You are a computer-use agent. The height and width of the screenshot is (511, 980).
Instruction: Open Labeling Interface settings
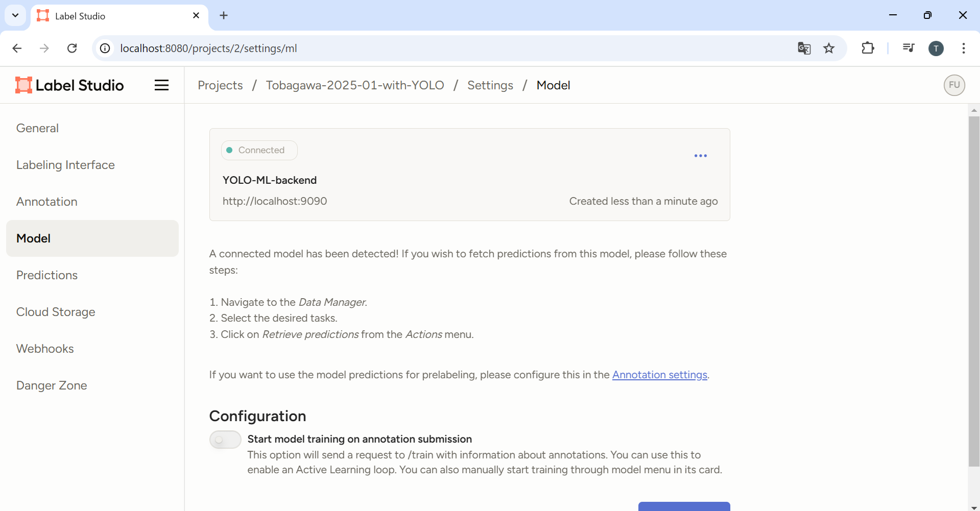(92, 165)
